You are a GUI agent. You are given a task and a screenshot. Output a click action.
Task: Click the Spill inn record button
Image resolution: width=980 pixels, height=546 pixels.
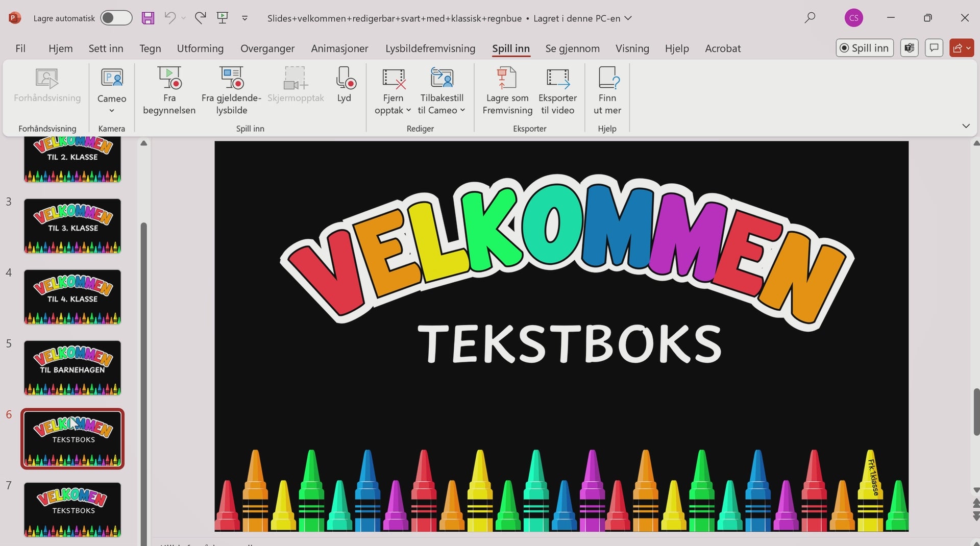click(x=865, y=48)
